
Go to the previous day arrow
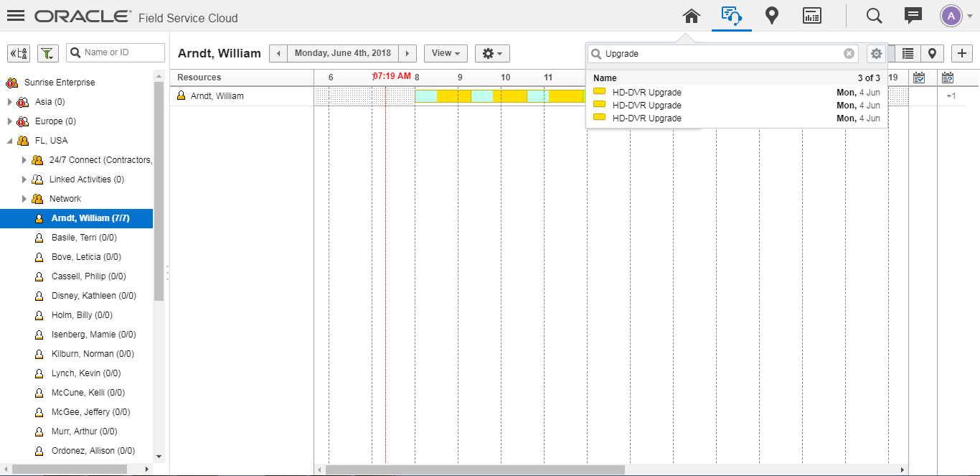click(x=278, y=53)
